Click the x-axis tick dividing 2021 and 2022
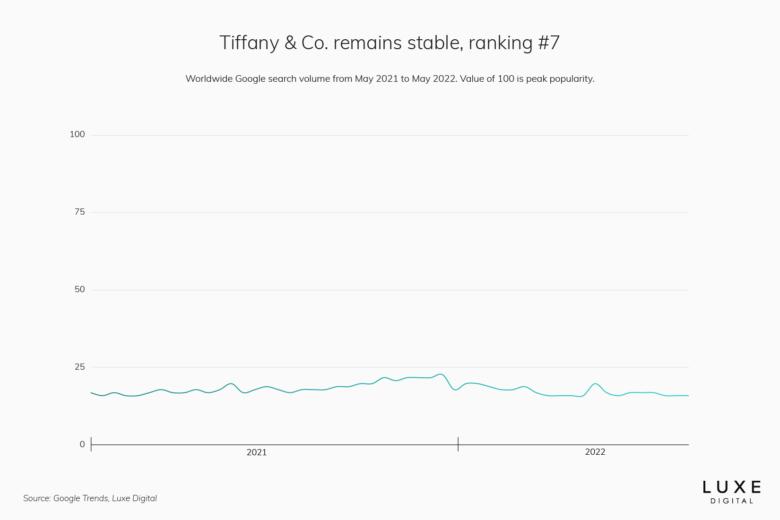This screenshot has height=520, width=780. (x=458, y=444)
